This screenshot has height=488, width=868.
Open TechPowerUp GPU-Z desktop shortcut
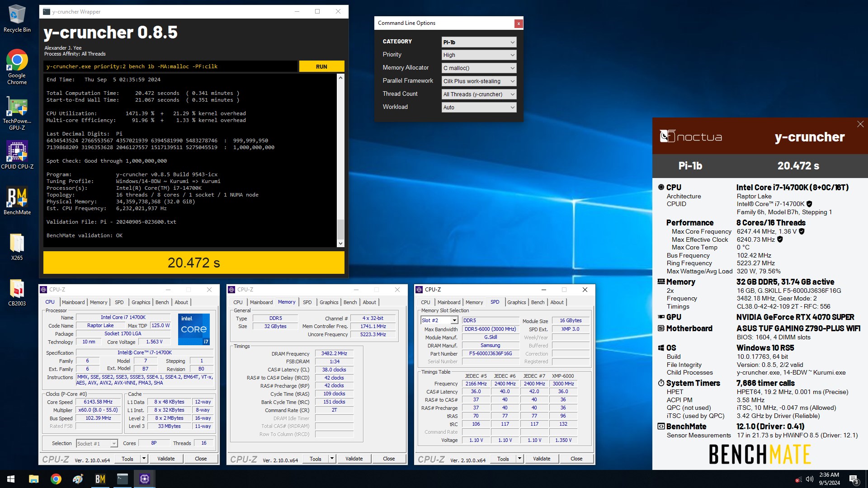(x=17, y=114)
